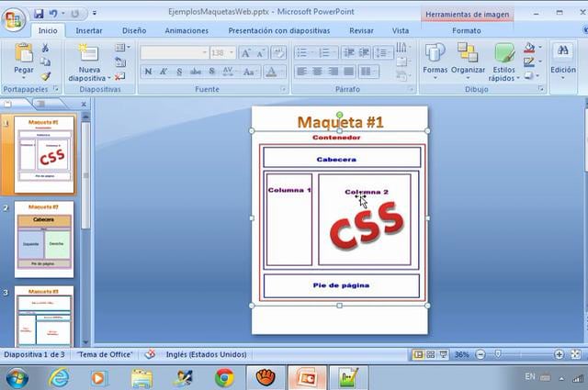
Task: Open the Formas shapes gallery
Action: 435,61
